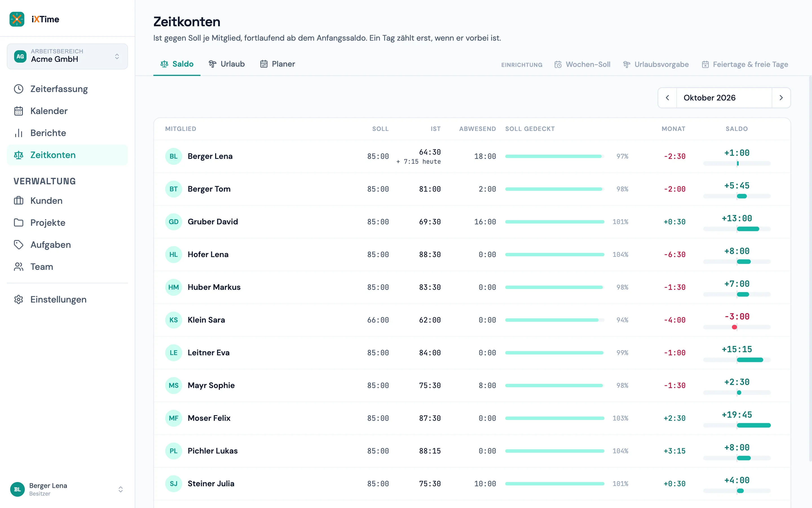Click Leitner Eva's saldo value +15:15
The height and width of the screenshot is (508, 812).
[737, 349]
